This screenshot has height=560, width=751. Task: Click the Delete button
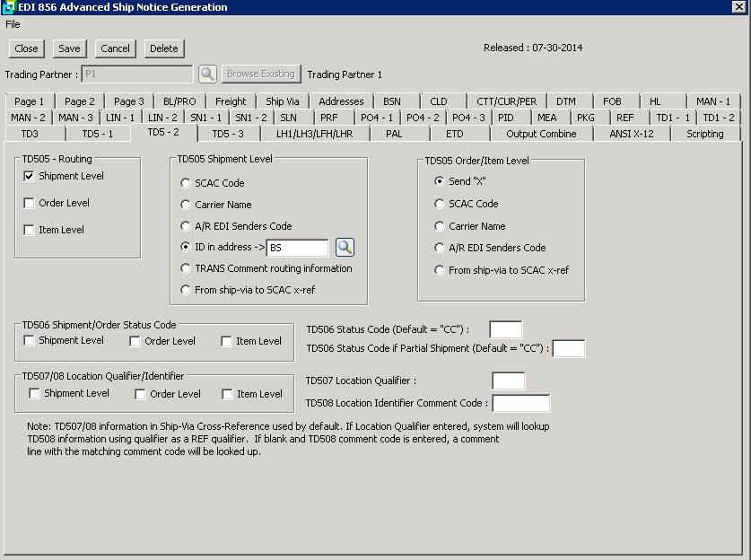[163, 48]
